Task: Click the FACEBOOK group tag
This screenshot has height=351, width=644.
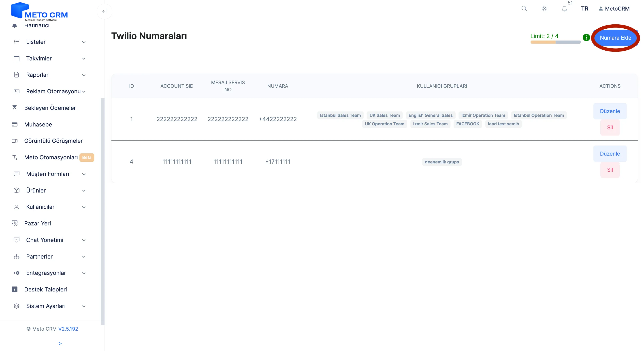Action: [x=468, y=124]
